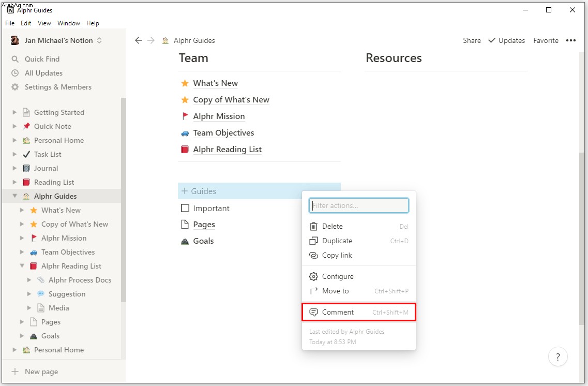Focus the Filter actions search field
588x386 pixels.
coord(359,205)
